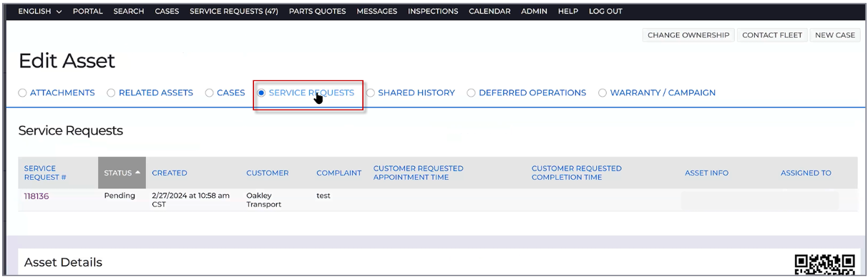Click the Status column sort arrow
This screenshot has width=868, height=278.
[137, 173]
